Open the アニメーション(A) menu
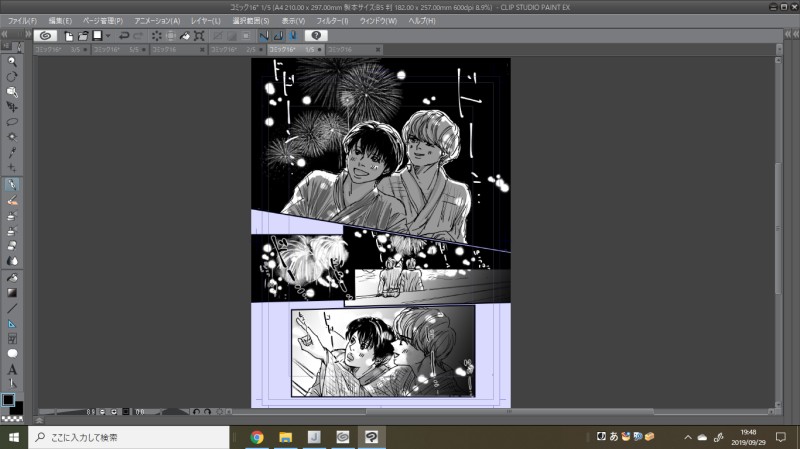This screenshot has height=449, width=800. click(x=157, y=21)
